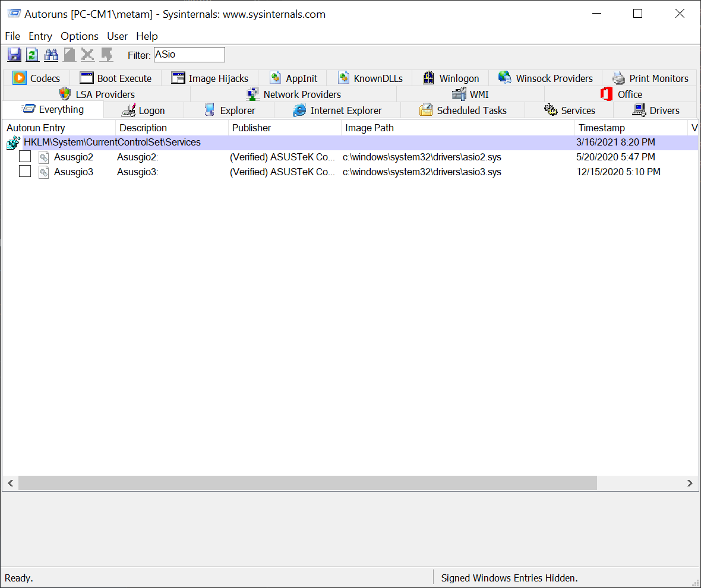Viewport: 701px width, 588px height.
Task: Click the asio2.sys image path
Action: 422,157
